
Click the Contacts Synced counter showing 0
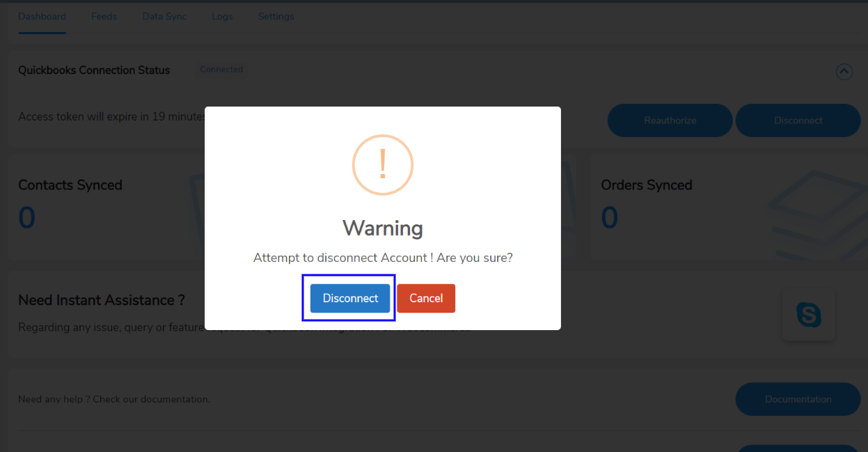point(26,217)
